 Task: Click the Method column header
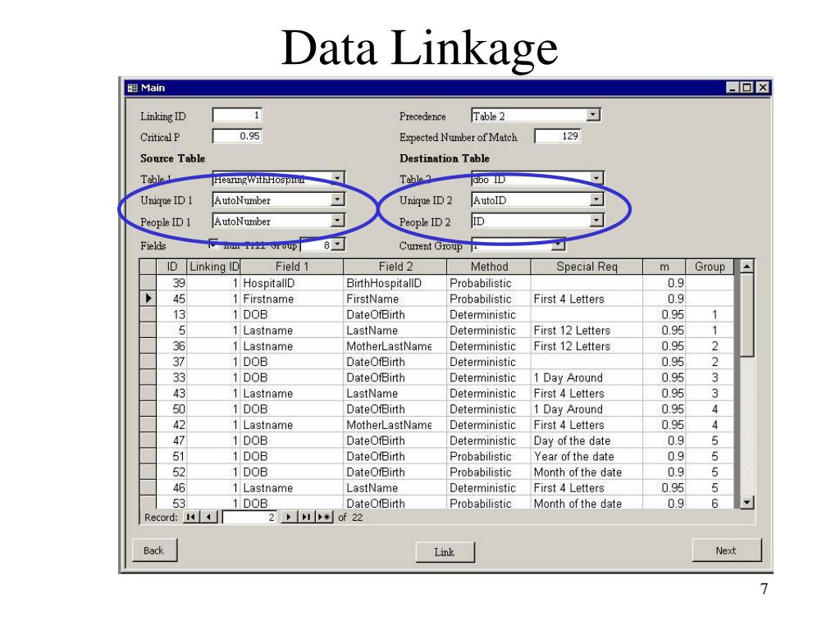coord(489,267)
